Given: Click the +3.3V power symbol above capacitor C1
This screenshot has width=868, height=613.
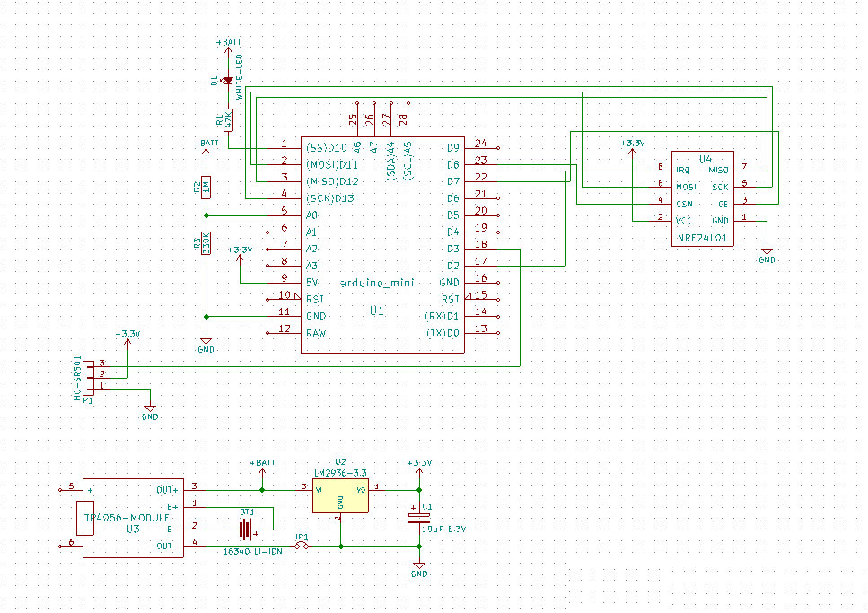Looking at the screenshot, I should coord(419,468).
